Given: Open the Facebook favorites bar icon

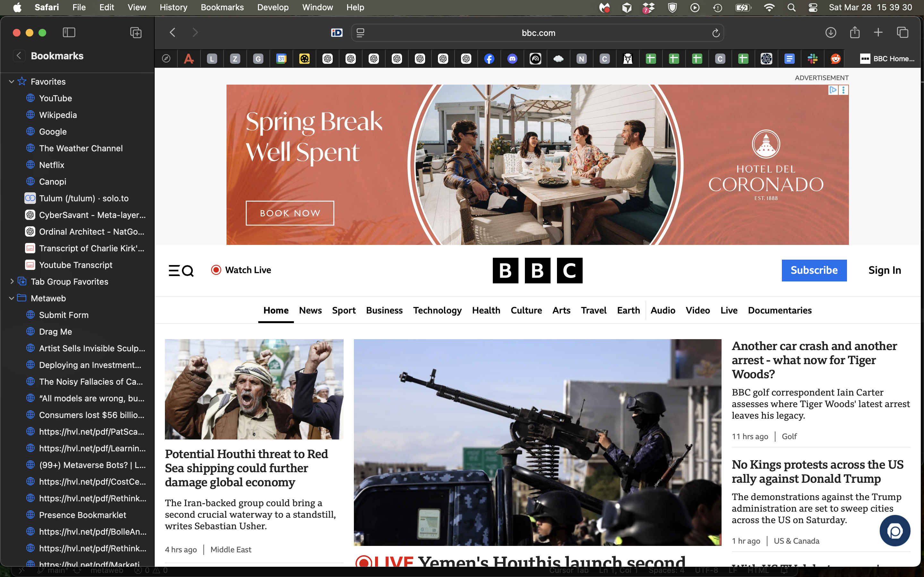Looking at the screenshot, I should point(489,58).
